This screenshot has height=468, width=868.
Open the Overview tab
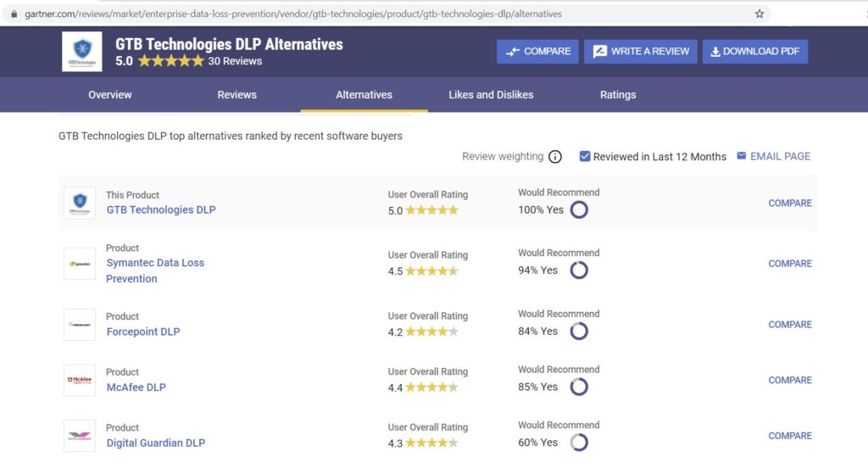pos(110,95)
